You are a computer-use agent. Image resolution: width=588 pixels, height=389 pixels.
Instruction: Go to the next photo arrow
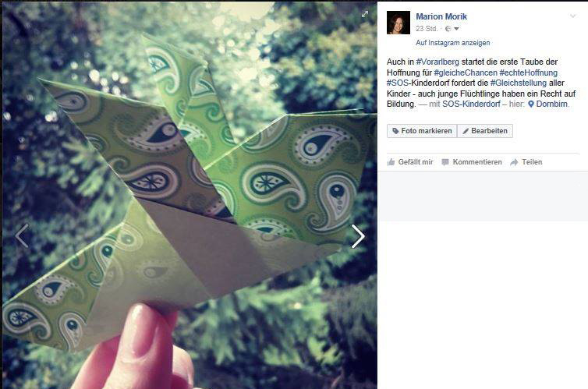[358, 236]
